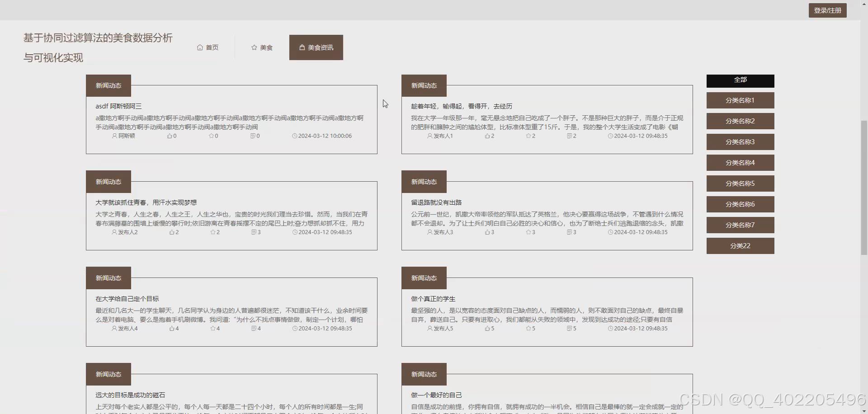
Task: Click the like icon on 发布人1 article
Action: pyautogui.click(x=487, y=136)
